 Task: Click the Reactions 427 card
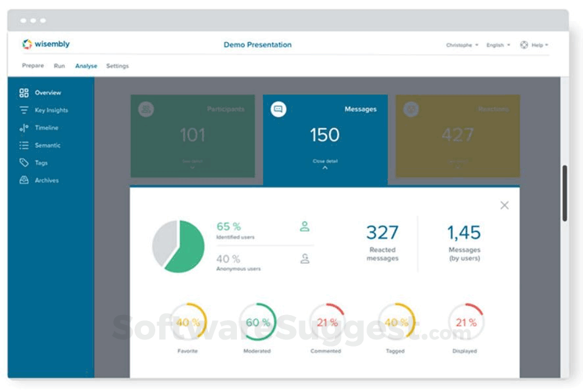click(x=458, y=136)
